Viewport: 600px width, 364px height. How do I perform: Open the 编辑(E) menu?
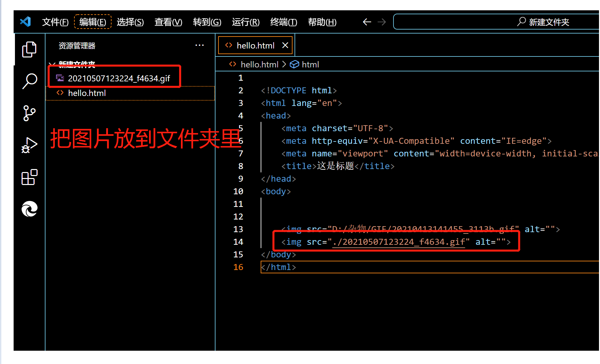click(x=93, y=22)
